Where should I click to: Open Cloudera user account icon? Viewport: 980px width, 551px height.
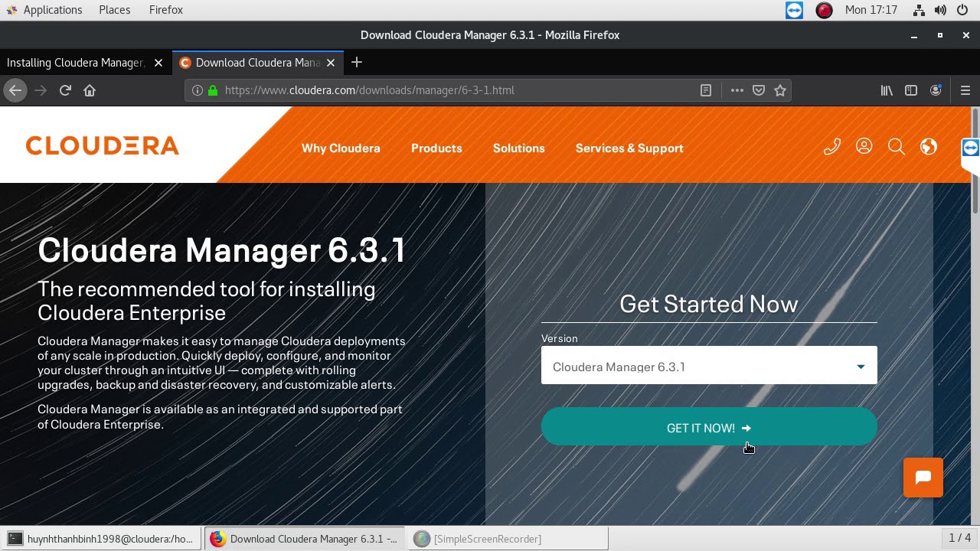point(864,146)
